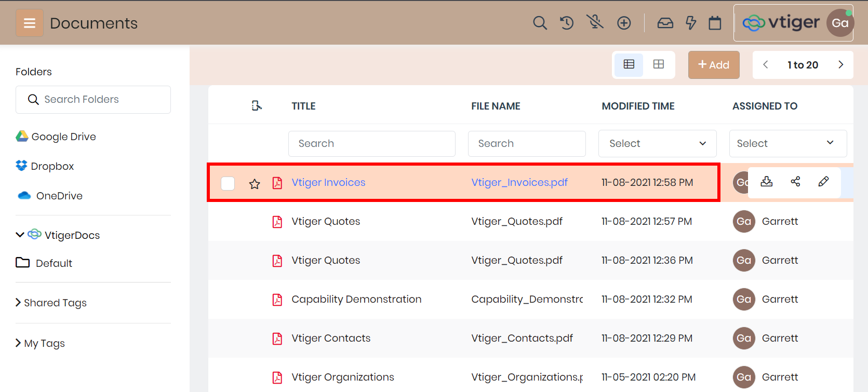868x392 pixels.
Task: Open the Vtiger Invoices title link
Action: click(x=328, y=182)
